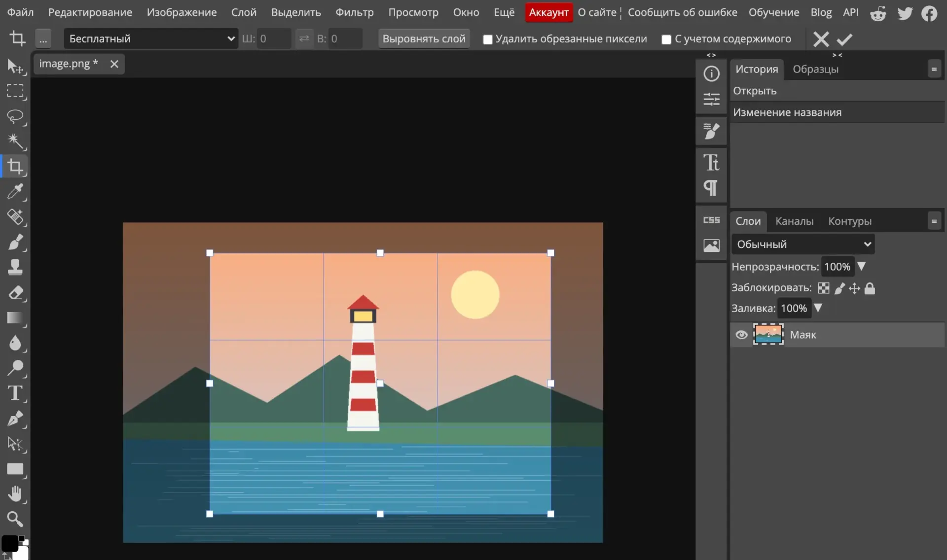Select the Pen tool
The width and height of the screenshot is (947, 560).
pyautogui.click(x=15, y=419)
